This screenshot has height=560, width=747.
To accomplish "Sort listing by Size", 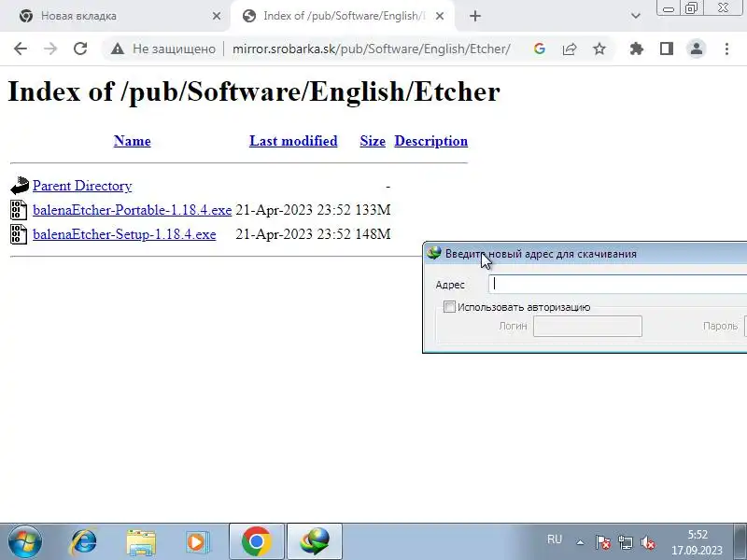I will (x=373, y=141).
